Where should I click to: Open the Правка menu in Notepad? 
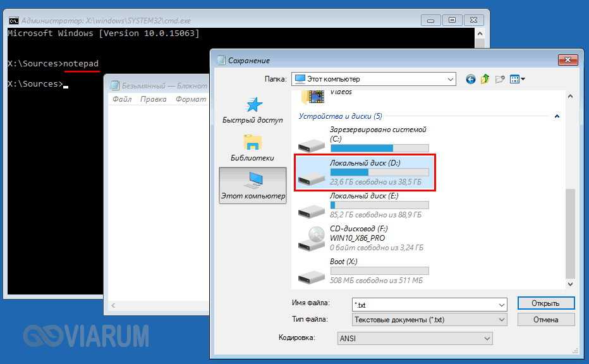point(154,99)
